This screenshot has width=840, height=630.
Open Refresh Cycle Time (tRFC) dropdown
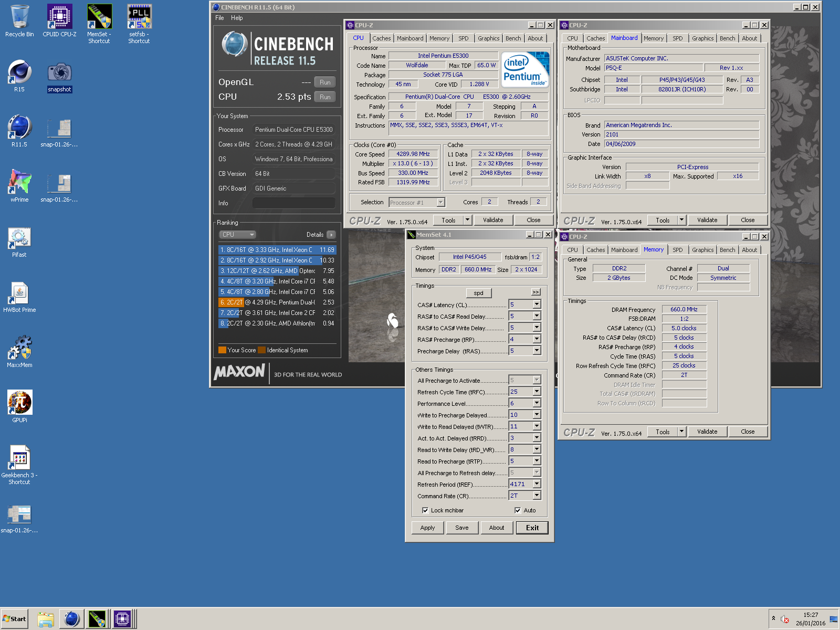tap(537, 392)
